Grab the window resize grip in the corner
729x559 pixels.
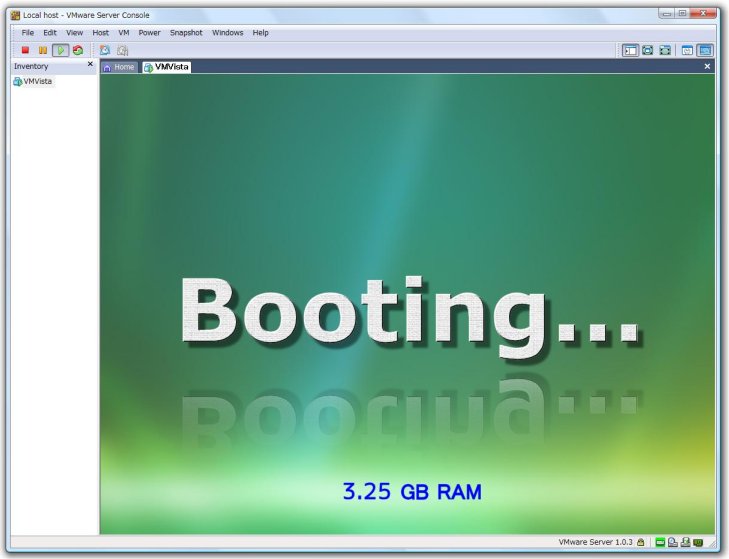click(713, 543)
